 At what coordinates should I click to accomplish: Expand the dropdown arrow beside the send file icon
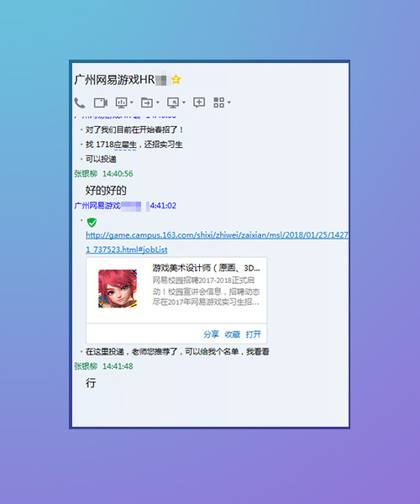[157, 102]
